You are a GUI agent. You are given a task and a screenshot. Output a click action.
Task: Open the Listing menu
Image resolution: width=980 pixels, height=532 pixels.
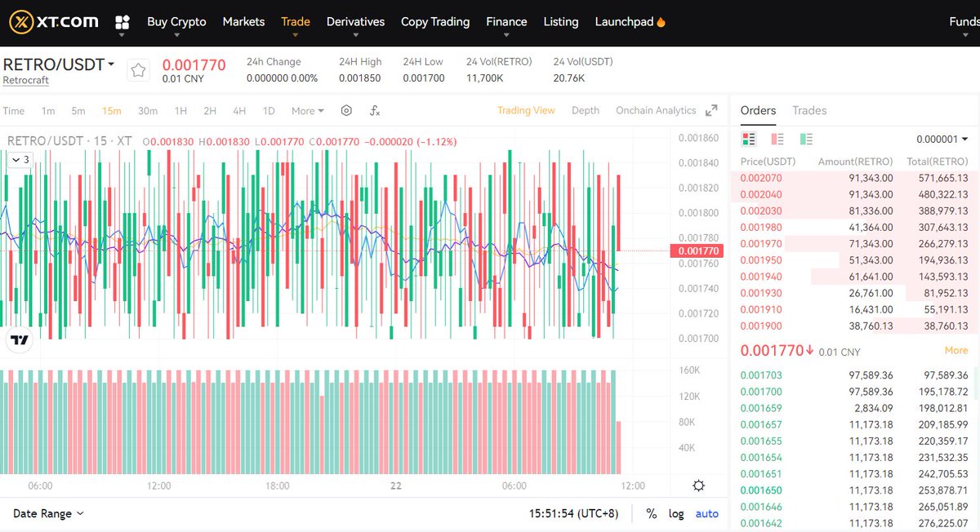561,22
